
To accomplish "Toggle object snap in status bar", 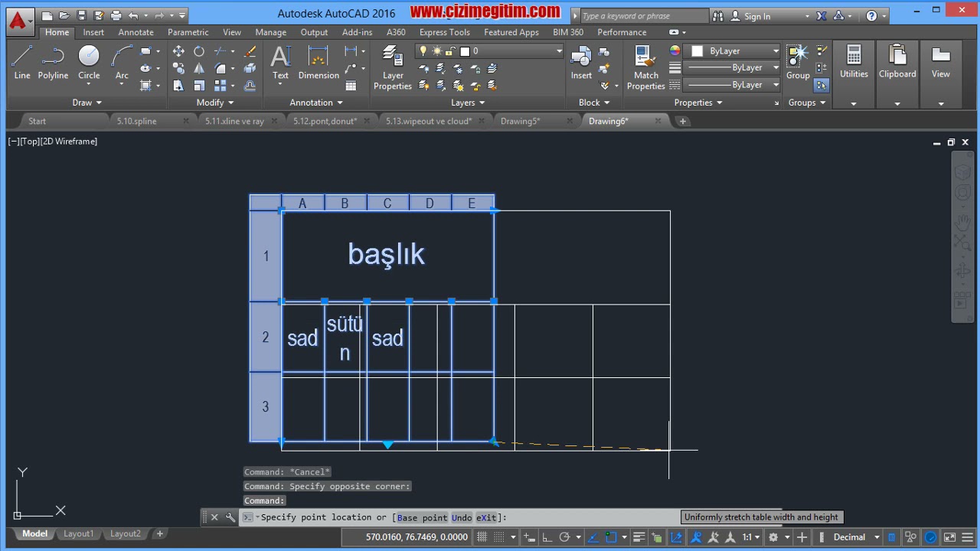I will 610,537.
